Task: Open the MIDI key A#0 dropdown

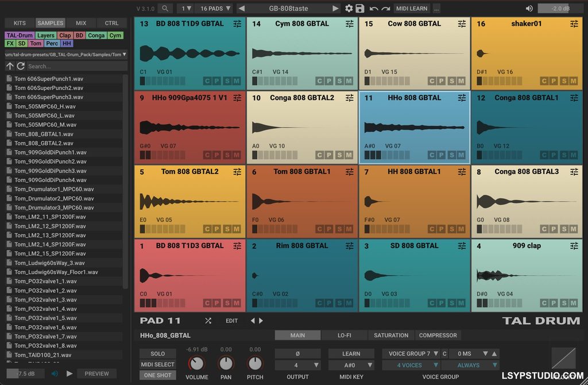Action: pyautogui.click(x=351, y=365)
